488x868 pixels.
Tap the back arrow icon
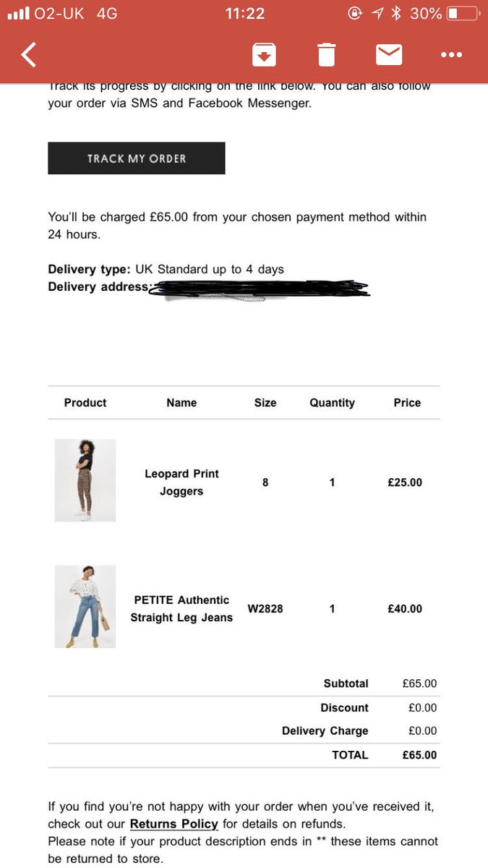[28, 55]
